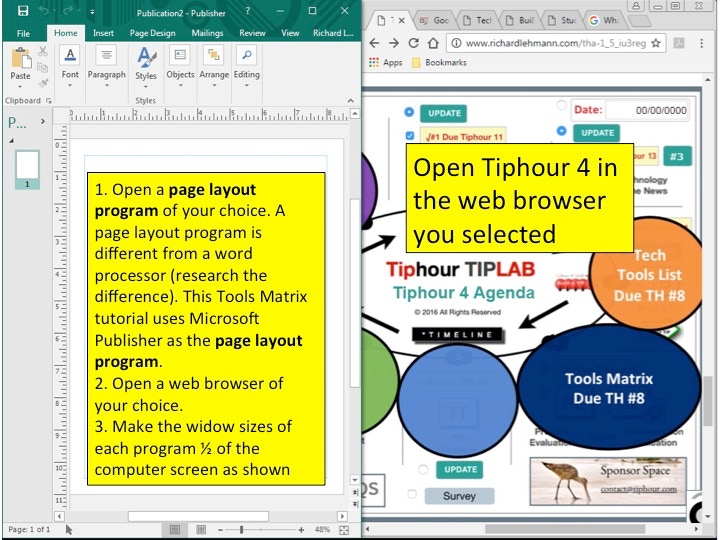Switch to the Tech browser tab
The width and height of the screenshot is (720, 540).
pyautogui.click(x=478, y=20)
